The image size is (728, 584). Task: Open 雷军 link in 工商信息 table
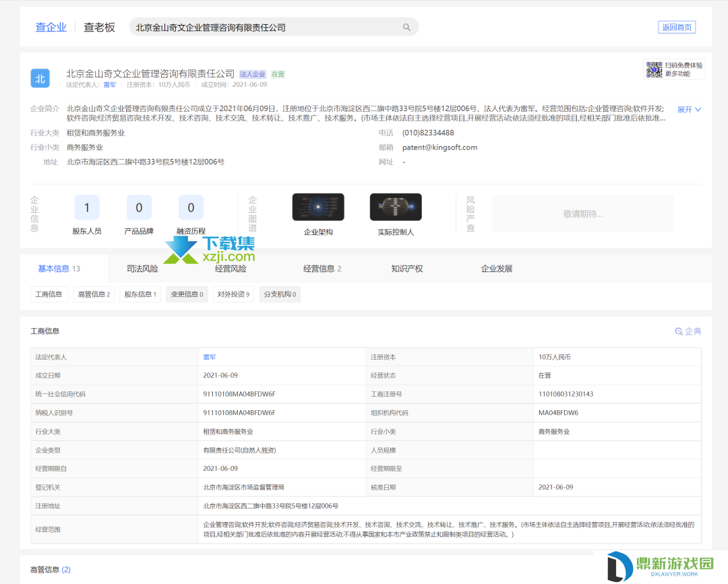tap(210, 357)
